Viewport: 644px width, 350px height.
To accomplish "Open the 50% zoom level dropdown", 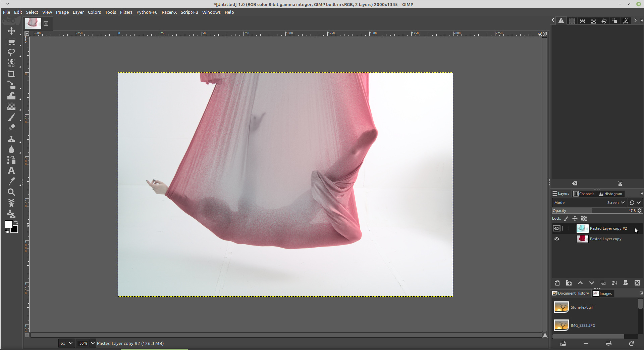I will tap(93, 343).
